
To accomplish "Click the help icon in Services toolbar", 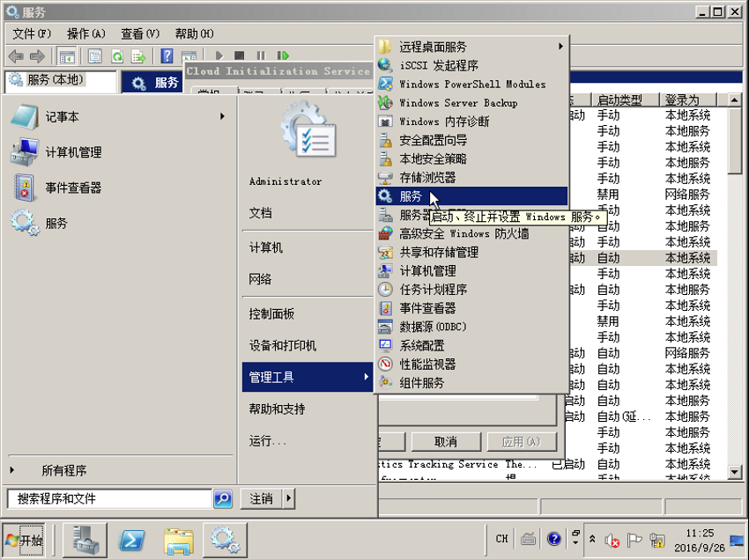I will pyautogui.click(x=167, y=56).
